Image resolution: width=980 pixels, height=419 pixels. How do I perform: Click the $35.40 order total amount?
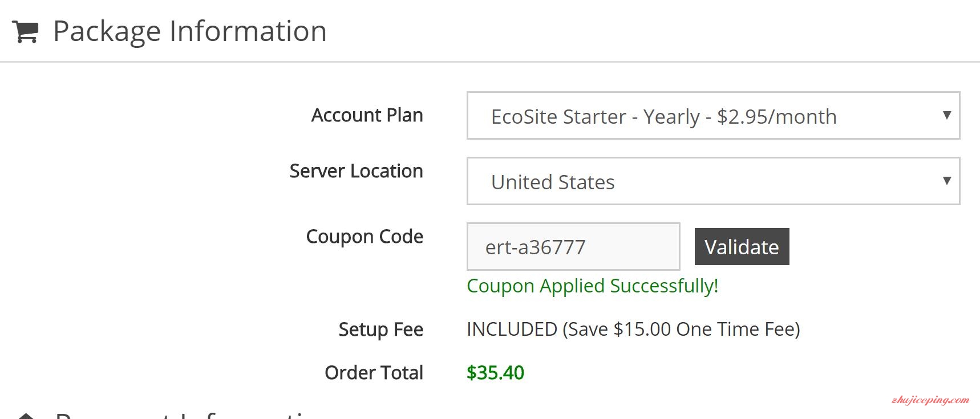click(x=495, y=373)
